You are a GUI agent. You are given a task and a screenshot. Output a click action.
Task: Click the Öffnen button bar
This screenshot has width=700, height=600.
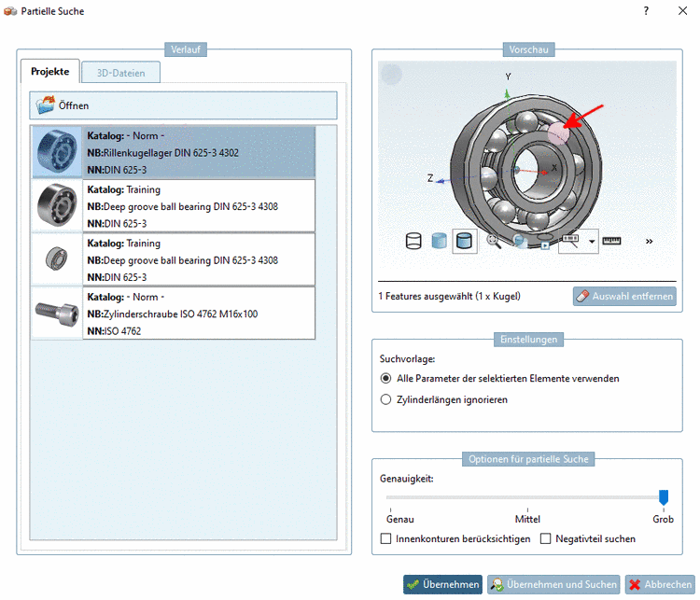click(x=183, y=105)
